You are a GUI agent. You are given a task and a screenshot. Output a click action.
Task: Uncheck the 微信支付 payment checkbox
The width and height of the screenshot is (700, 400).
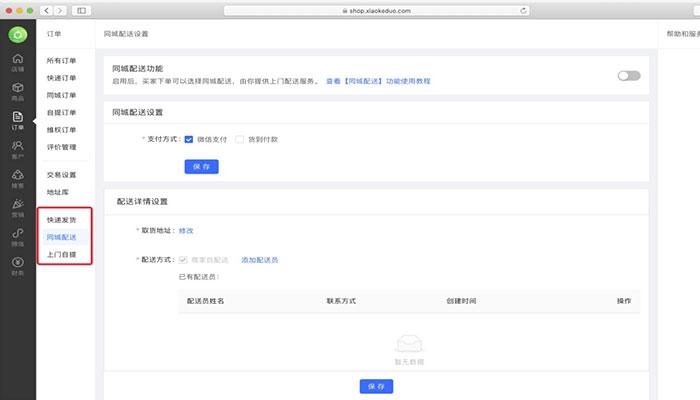[188, 139]
